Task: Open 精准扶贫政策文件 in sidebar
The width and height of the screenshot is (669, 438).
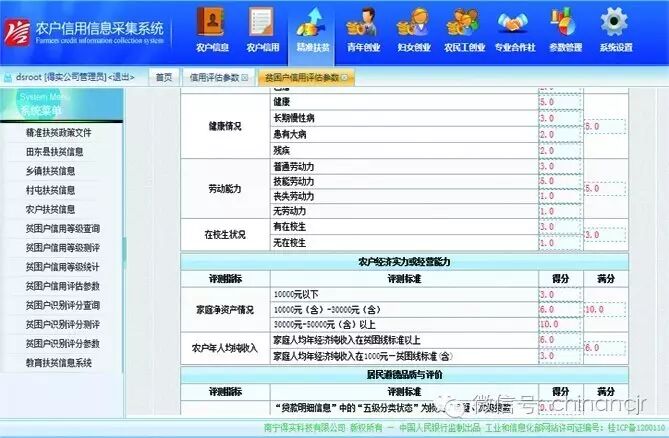Action: tap(59, 133)
